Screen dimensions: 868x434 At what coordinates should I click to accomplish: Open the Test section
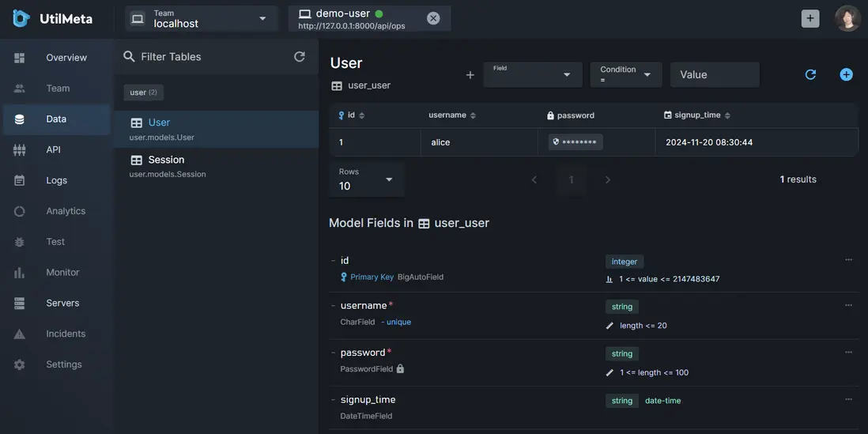(56, 242)
